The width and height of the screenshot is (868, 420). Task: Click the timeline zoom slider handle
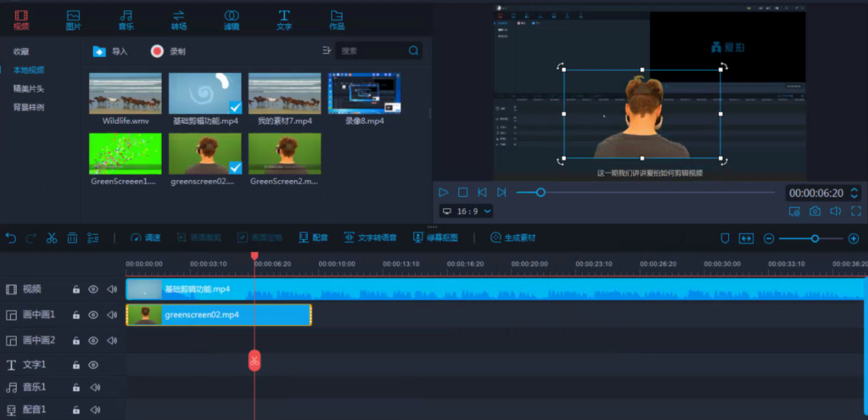click(x=815, y=238)
